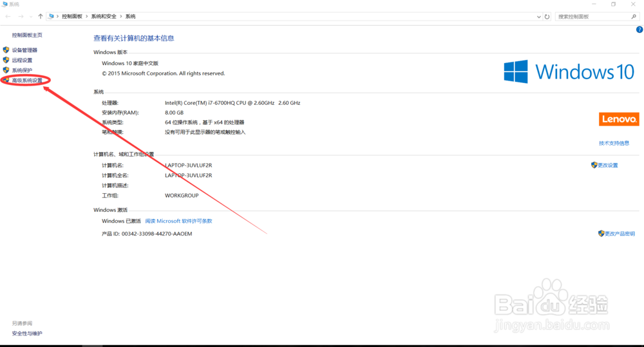Viewport: 644px width, 347px height.
Task: Click the shield icon beside 系统保护
Action: 6,70
